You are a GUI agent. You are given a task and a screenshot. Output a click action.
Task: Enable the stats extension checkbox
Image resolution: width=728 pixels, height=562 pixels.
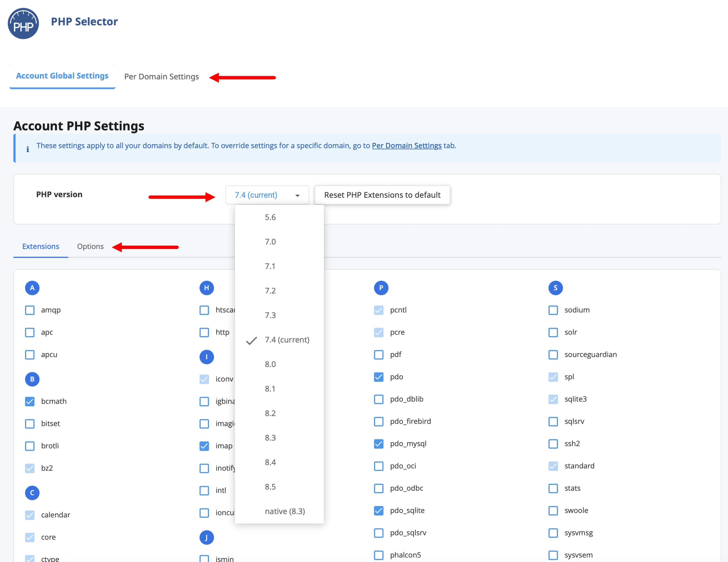coord(553,488)
